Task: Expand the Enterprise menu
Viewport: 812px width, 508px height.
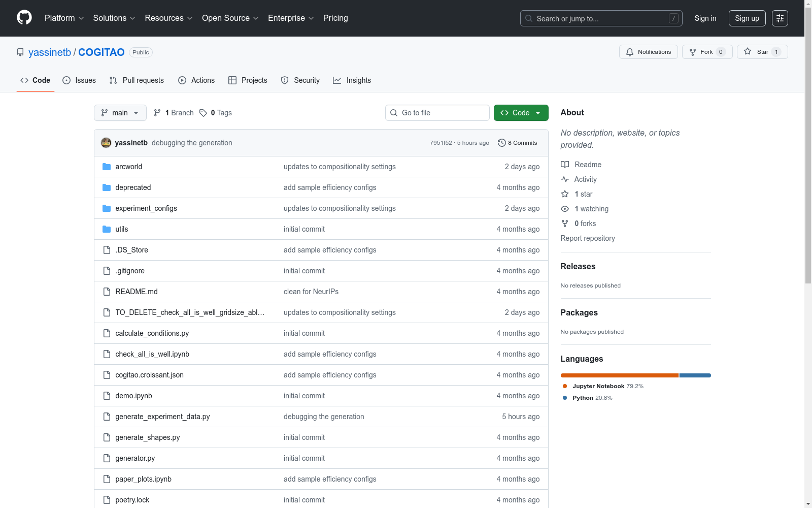Action: (291, 18)
